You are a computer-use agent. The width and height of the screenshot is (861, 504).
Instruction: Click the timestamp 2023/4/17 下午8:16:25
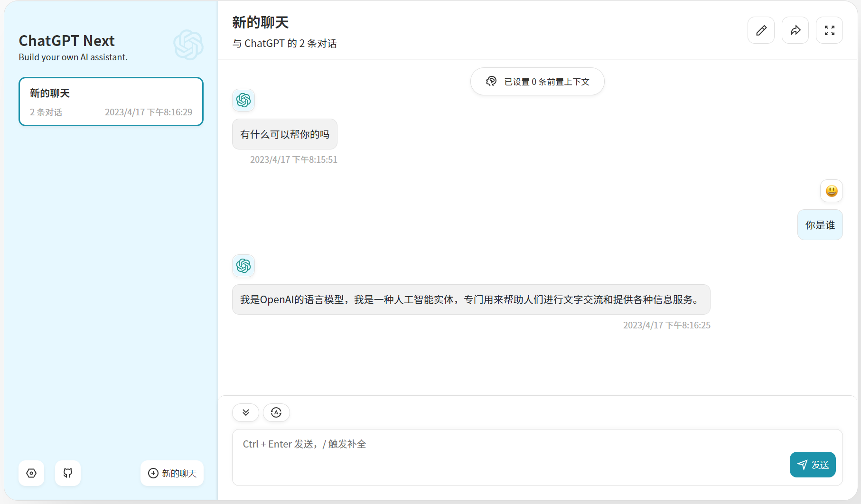tap(667, 325)
